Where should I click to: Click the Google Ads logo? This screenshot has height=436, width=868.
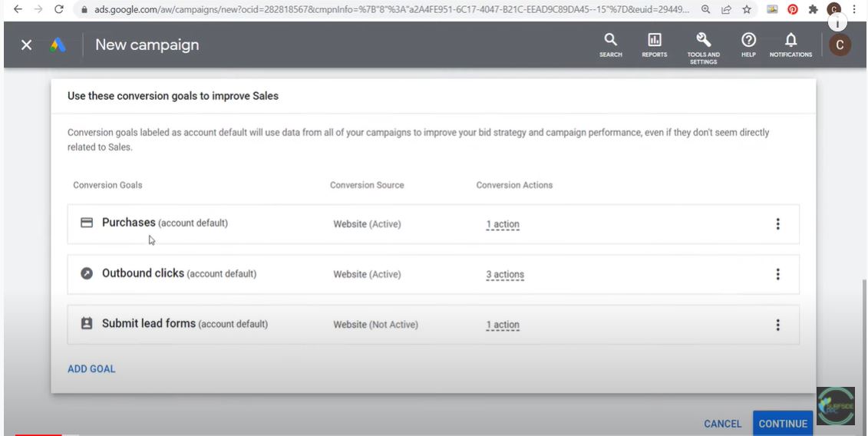pos(58,45)
